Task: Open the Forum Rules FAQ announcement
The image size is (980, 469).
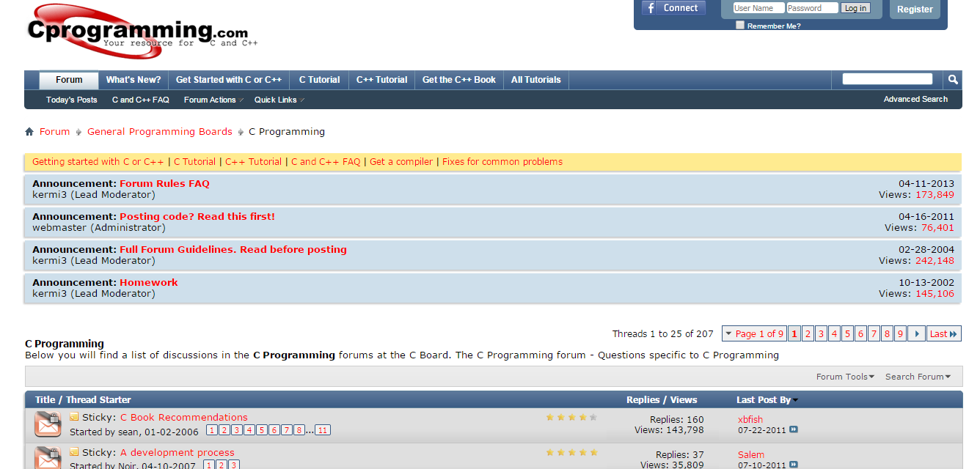Action: [164, 184]
